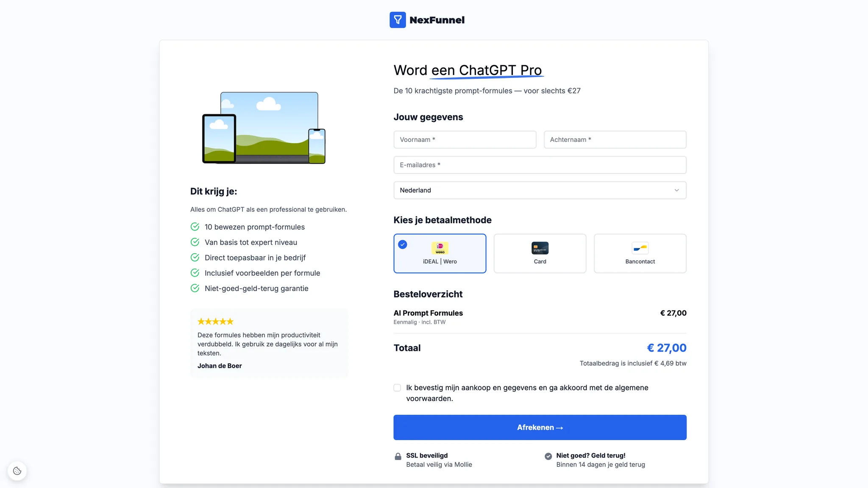Viewport: 868px width, 488px height.
Task: Click the 'Dit krijg je:' heading
Action: 214,191
